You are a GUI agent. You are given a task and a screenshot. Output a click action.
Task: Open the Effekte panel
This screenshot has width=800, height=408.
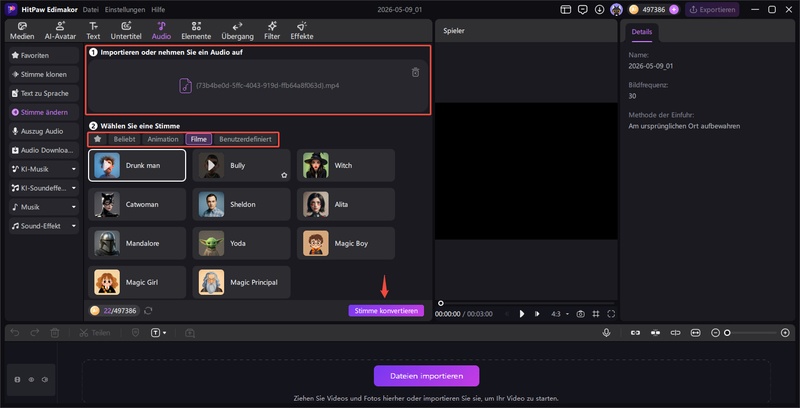pyautogui.click(x=302, y=31)
